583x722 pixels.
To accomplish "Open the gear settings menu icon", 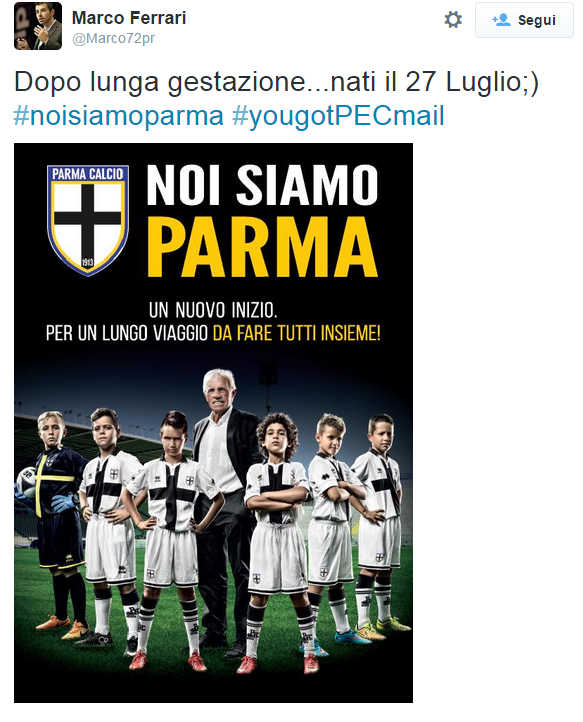I will click(x=453, y=20).
